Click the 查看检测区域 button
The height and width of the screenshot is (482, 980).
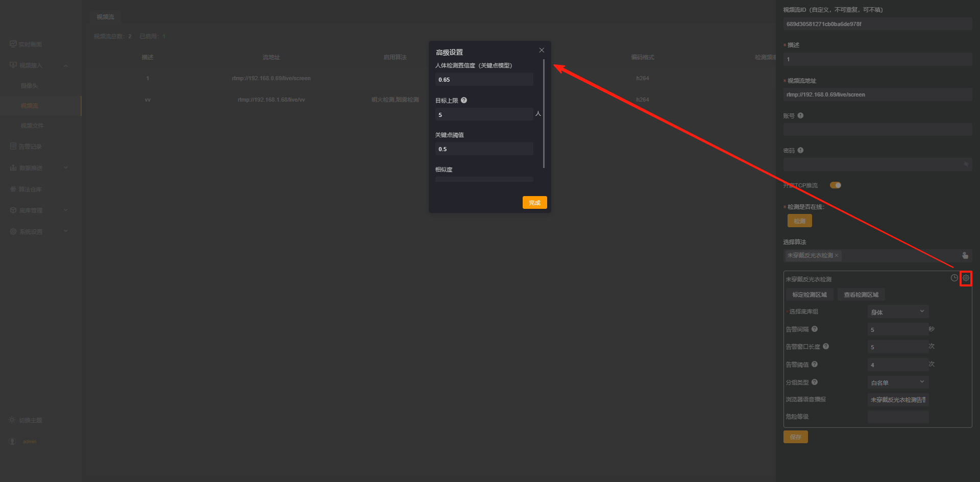pos(861,295)
